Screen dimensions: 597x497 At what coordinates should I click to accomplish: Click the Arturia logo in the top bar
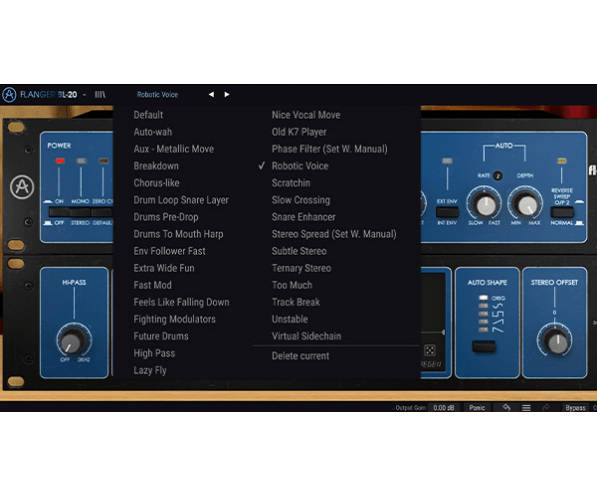(x=9, y=94)
